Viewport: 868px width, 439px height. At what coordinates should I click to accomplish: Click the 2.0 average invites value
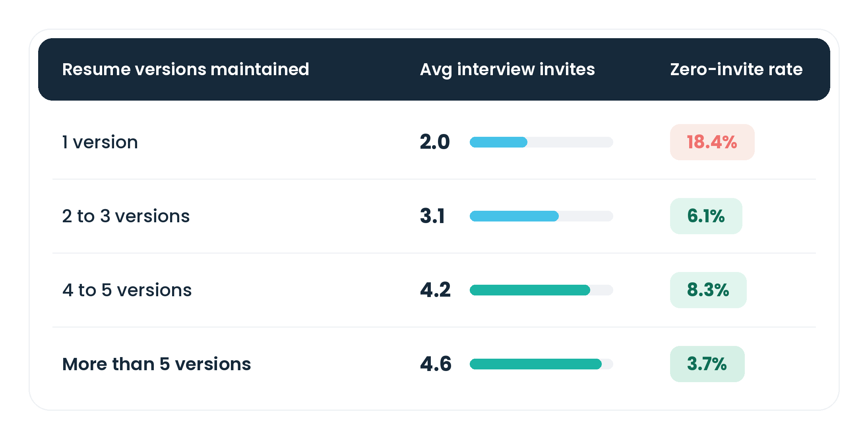pos(435,142)
